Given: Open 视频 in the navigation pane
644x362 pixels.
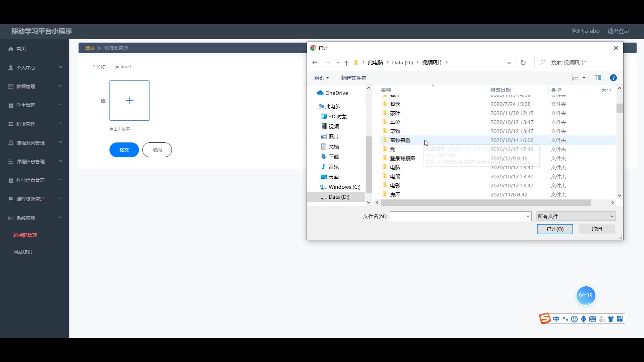Looking at the screenshot, I should click(x=330, y=126).
